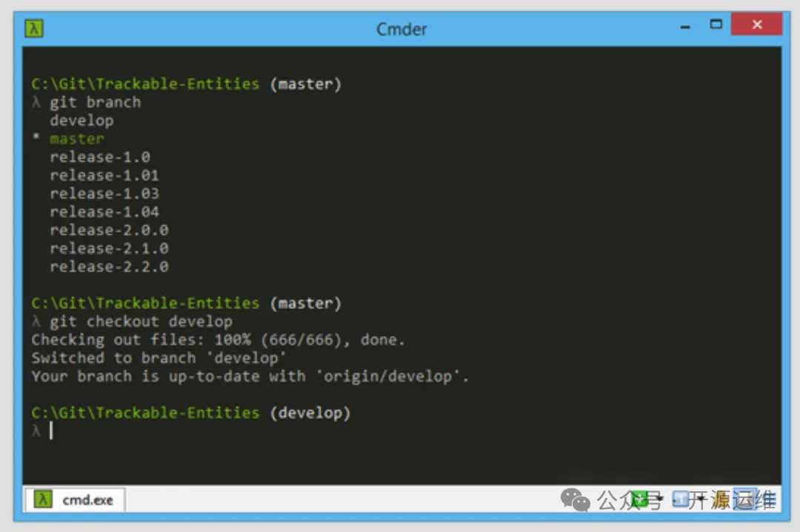Click the green highlighted master branch name

(x=77, y=139)
